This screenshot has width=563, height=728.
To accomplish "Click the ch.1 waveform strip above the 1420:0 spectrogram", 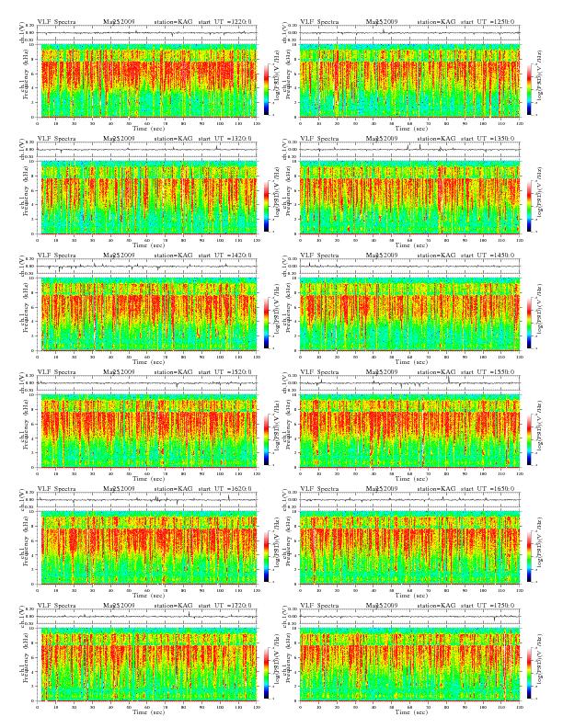I will tap(147, 267).
